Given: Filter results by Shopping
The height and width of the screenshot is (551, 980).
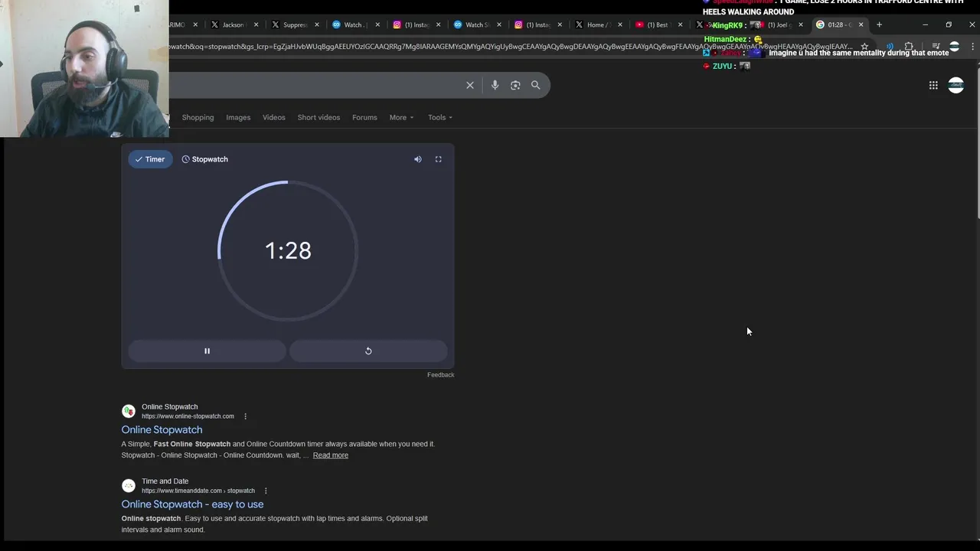Looking at the screenshot, I should (x=198, y=117).
